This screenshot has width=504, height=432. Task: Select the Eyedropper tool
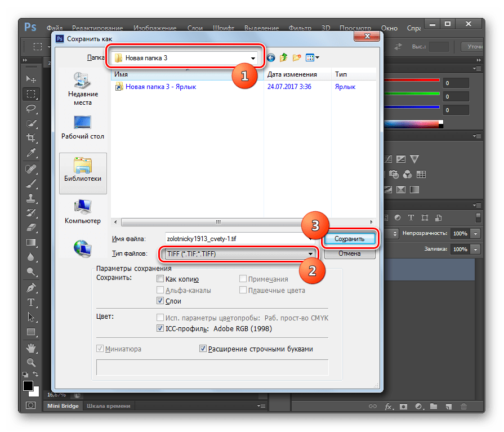pyautogui.click(x=31, y=153)
